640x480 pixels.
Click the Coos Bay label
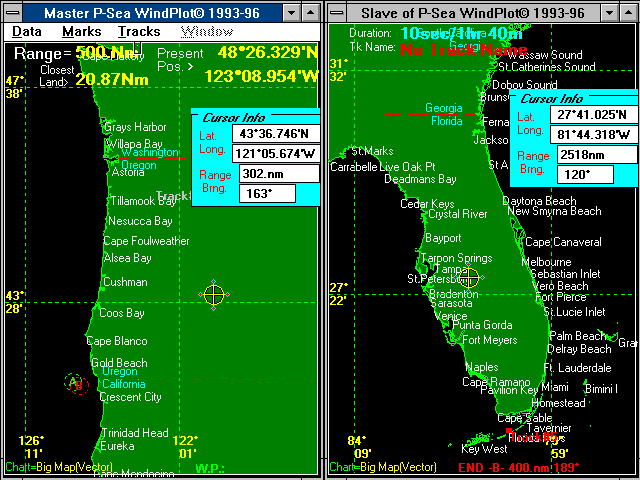click(122, 313)
